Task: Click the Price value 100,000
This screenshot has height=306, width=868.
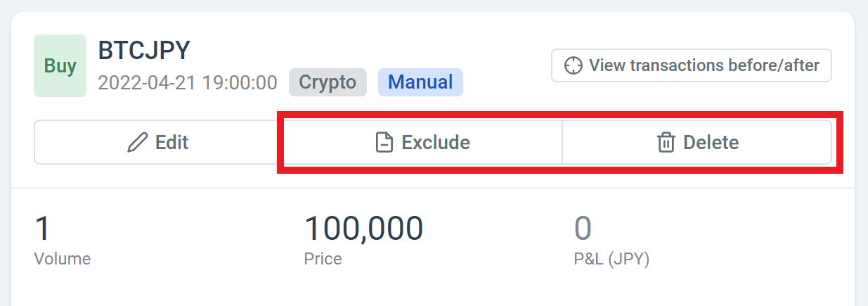Action: [363, 229]
